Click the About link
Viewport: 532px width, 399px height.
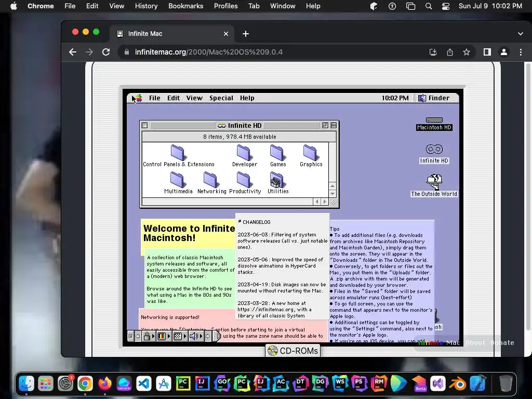point(475,343)
